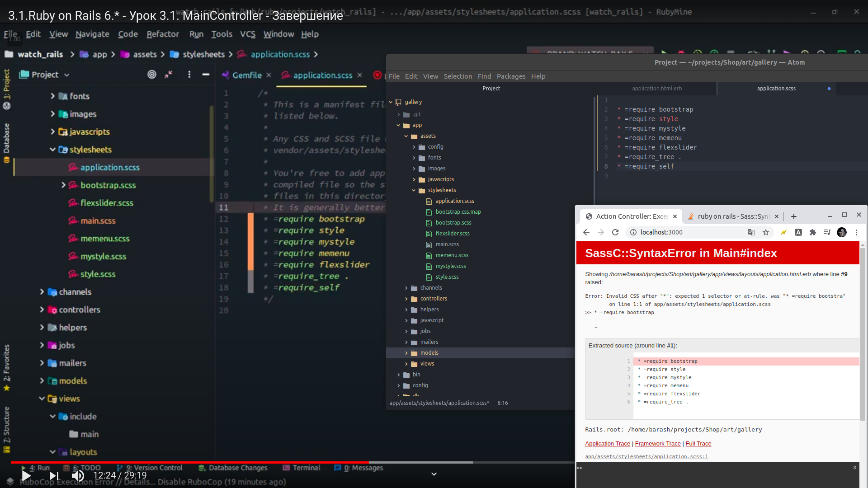Switch to application.html.erb tab in Atom

point(657,89)
